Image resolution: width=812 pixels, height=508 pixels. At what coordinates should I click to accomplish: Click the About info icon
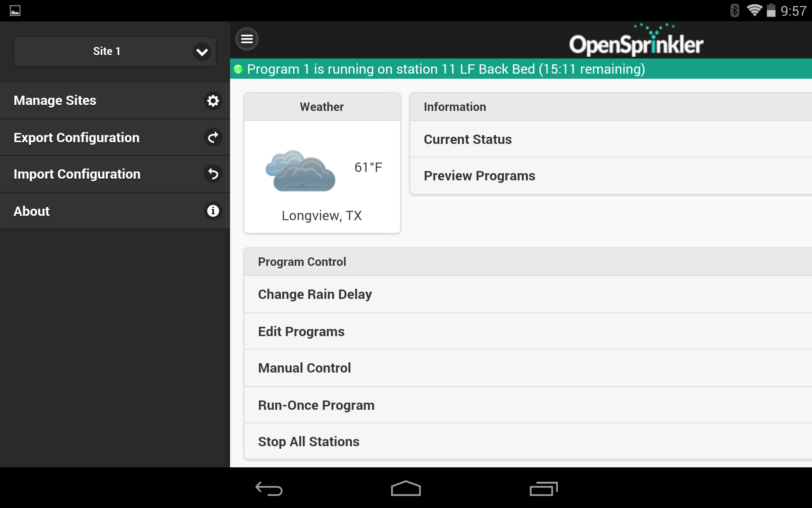pos(213,210)
